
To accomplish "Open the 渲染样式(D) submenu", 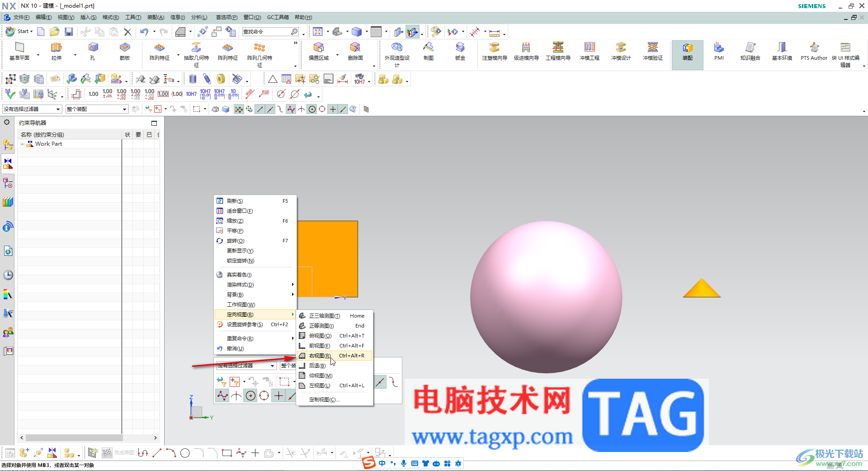I will 255,285.
